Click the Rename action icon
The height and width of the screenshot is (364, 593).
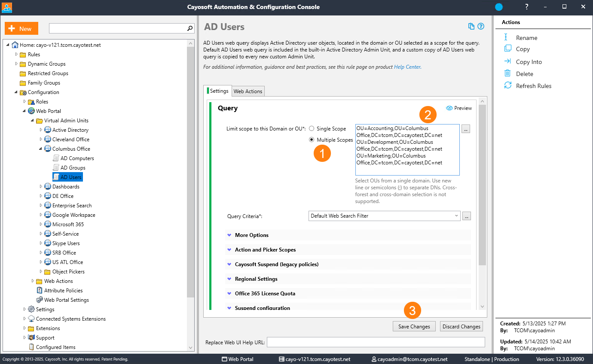click(x=506, y=37)
